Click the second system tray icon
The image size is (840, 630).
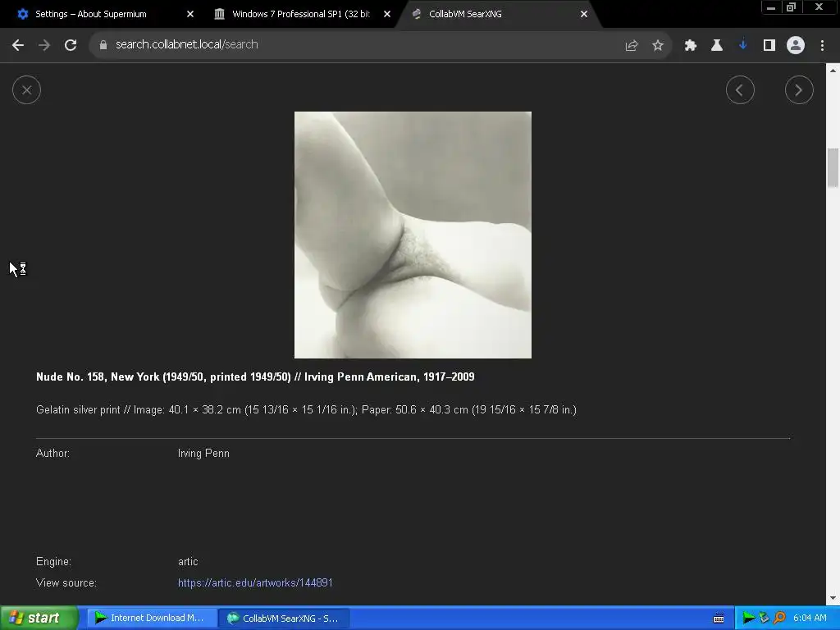pos(764,619)
